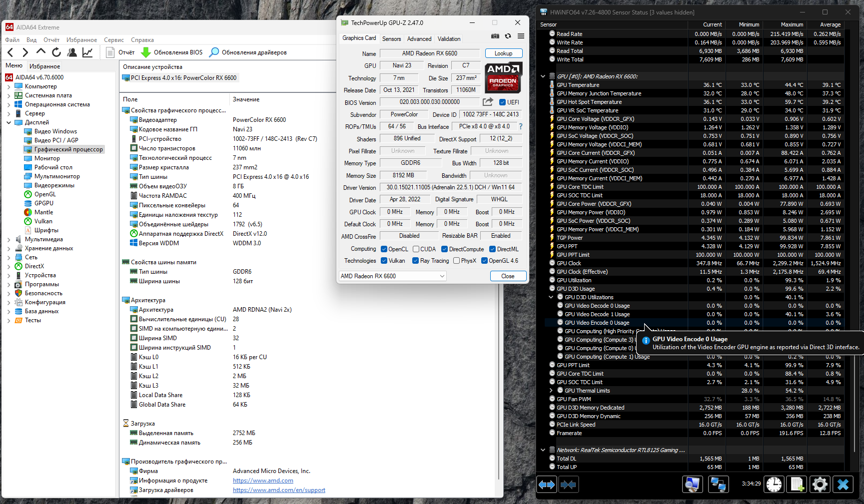Expand the Системная плата tree node

pyautogui.click(x=8, y=95)
